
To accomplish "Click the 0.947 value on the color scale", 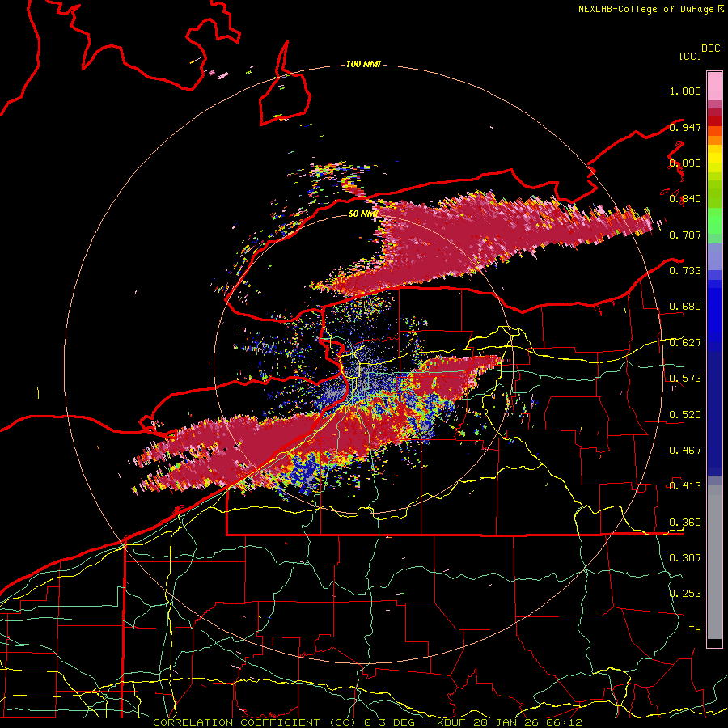I will 685,127.
